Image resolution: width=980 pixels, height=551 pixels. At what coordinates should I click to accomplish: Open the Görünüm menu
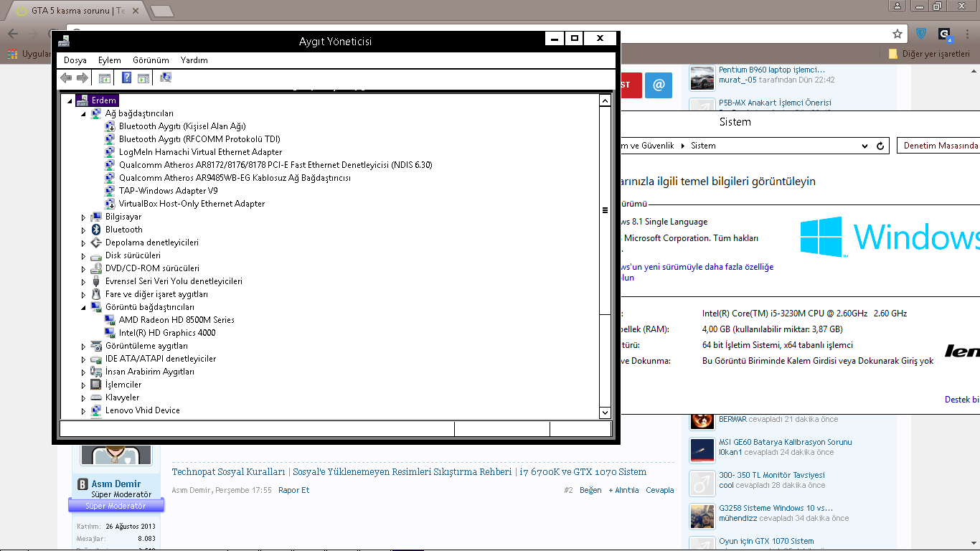pyautogui.click(x=151, y=60)
